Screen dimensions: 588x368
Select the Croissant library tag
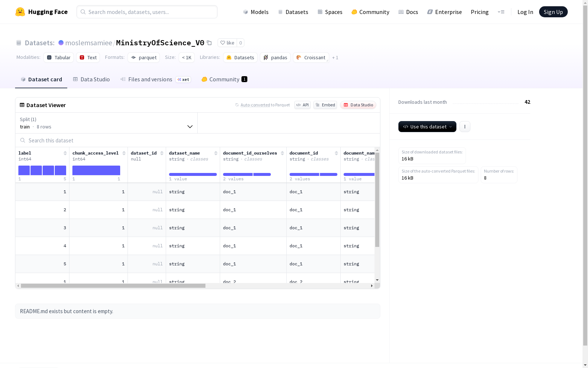coord(311,57)
